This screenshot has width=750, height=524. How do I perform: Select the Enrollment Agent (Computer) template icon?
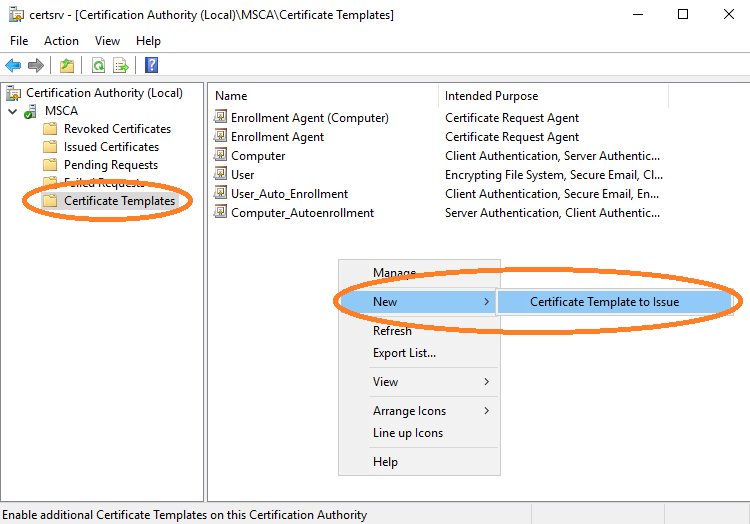point(221,118)
